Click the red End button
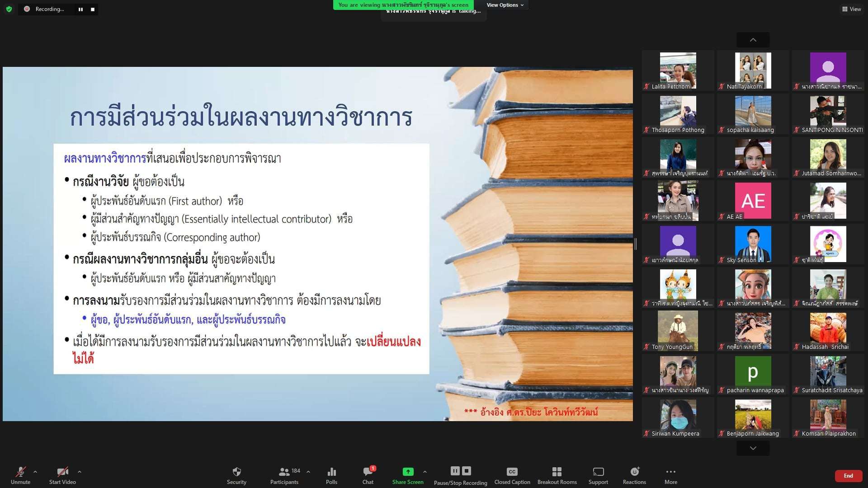 (x=848, y=476)
